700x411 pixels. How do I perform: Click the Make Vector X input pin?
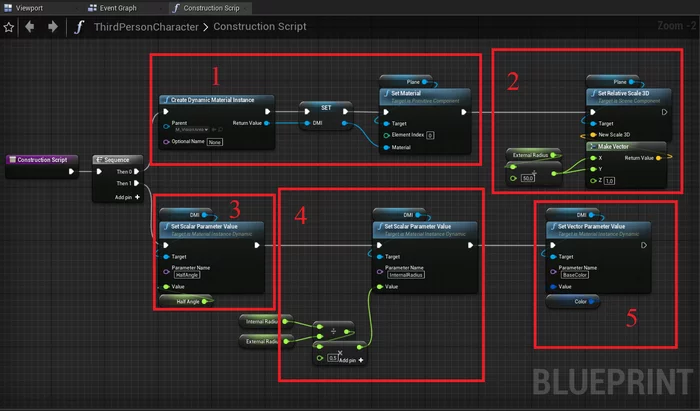(593, 158)
